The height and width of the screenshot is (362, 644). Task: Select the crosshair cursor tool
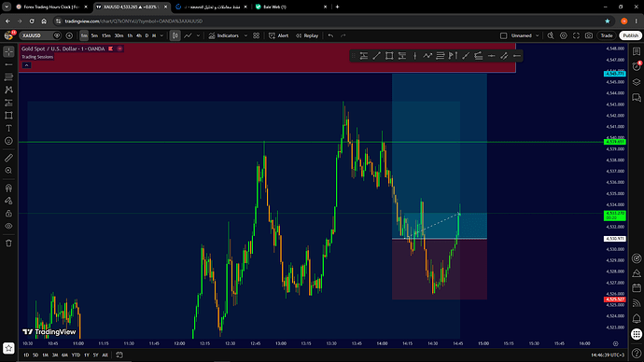[8, 51]
